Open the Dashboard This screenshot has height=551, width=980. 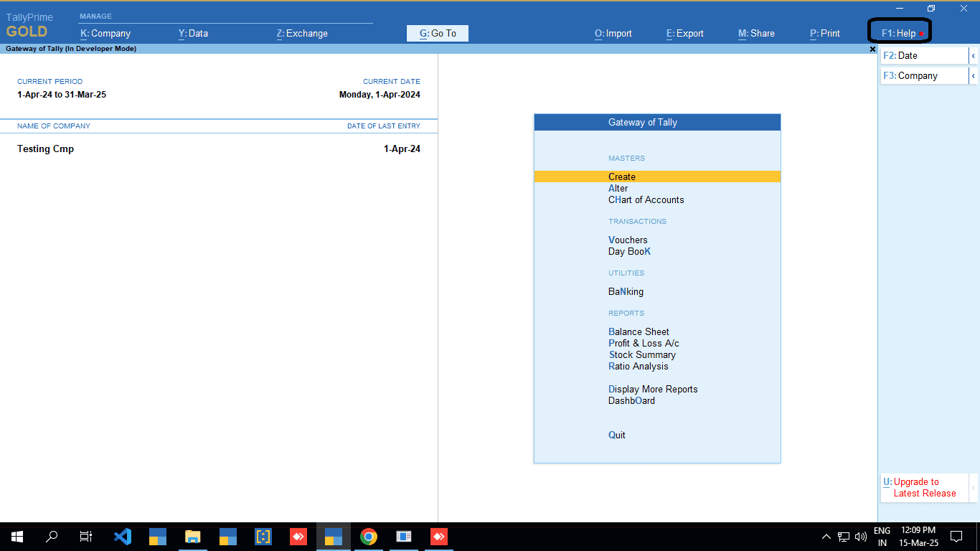pos(631,400)
